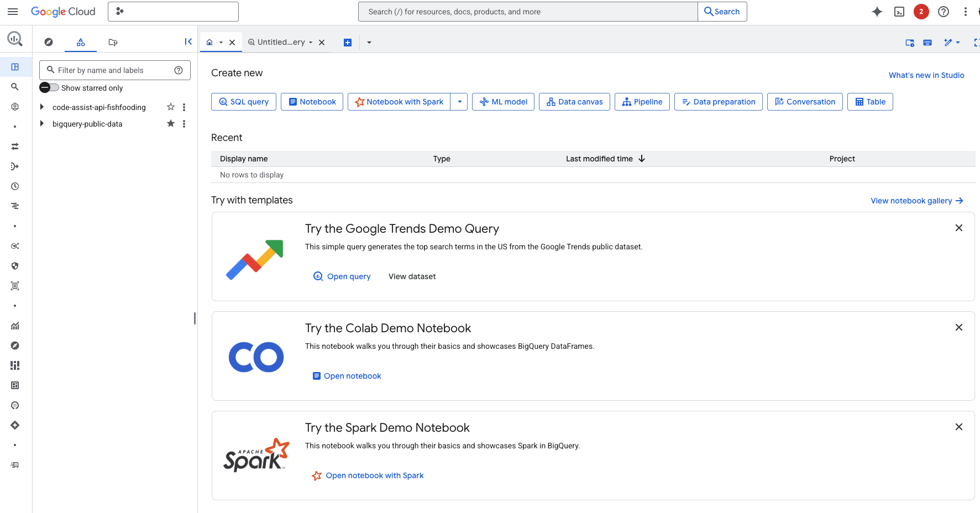The width and height of the screenshot is (980, 513).
Task: Select the home tab
Action: click(209, 42)
